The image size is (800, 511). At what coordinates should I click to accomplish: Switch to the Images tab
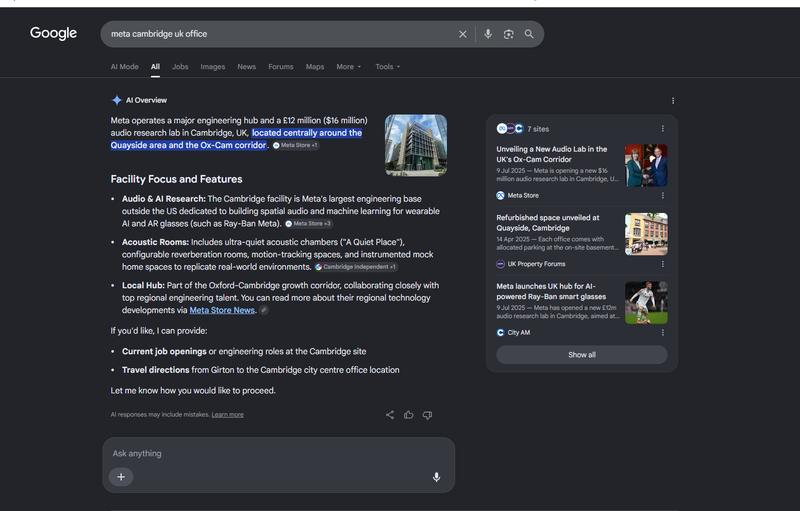pos(213,67)
